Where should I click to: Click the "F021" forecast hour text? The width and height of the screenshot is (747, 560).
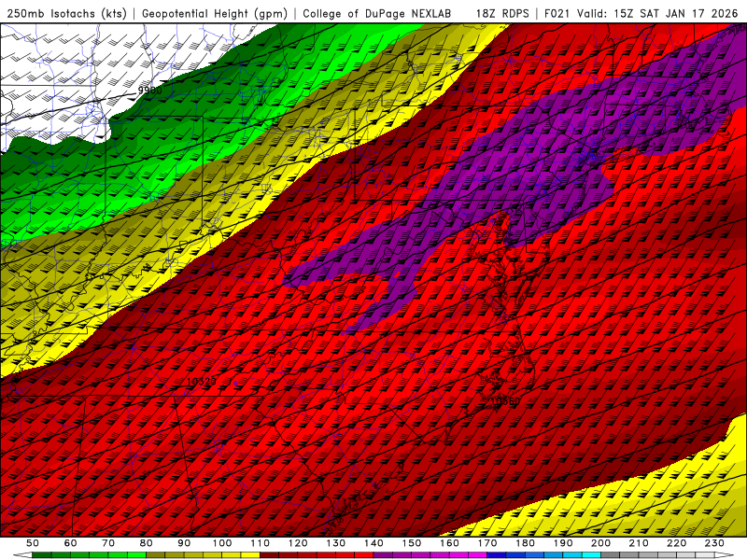point(558,13)
